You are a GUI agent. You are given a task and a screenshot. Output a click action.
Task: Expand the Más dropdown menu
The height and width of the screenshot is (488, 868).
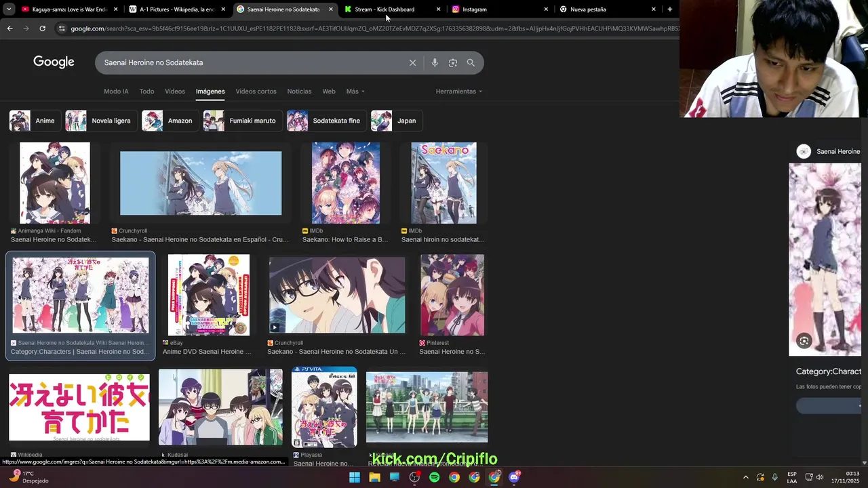355,91
